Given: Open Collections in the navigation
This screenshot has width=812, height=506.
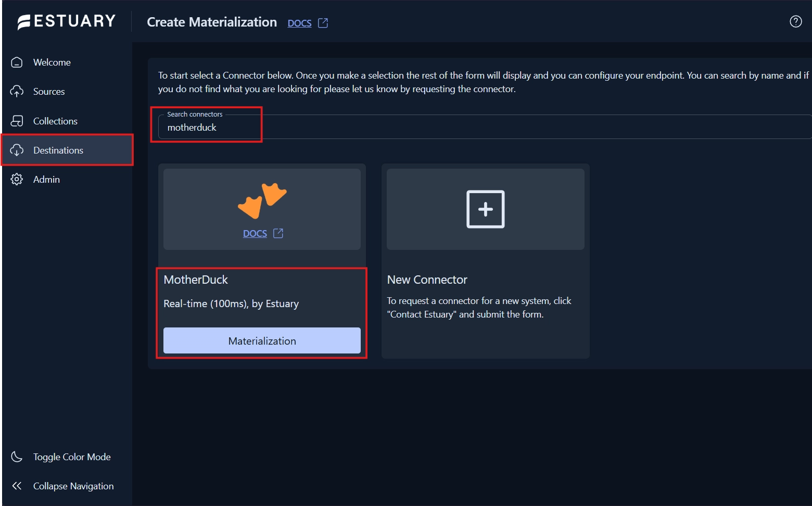Looking at the screenshot, I should pos(55,121).
